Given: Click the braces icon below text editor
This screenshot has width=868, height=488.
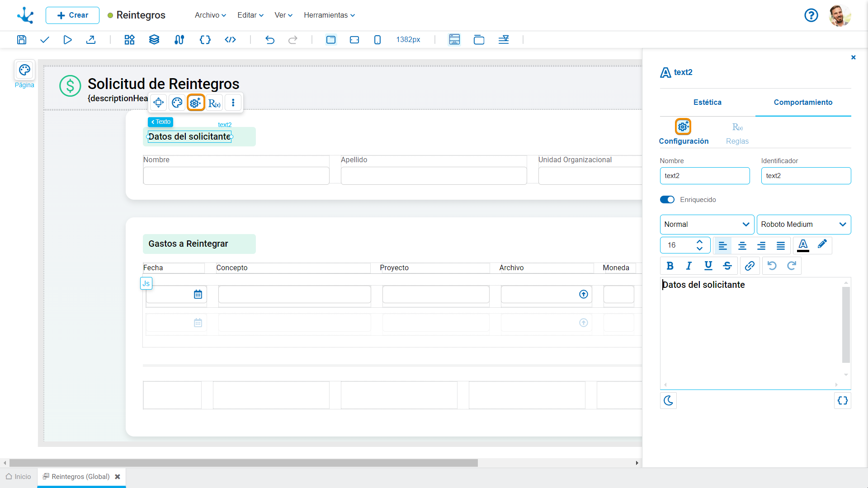Looking at the screenshot, I should [843, 400].
